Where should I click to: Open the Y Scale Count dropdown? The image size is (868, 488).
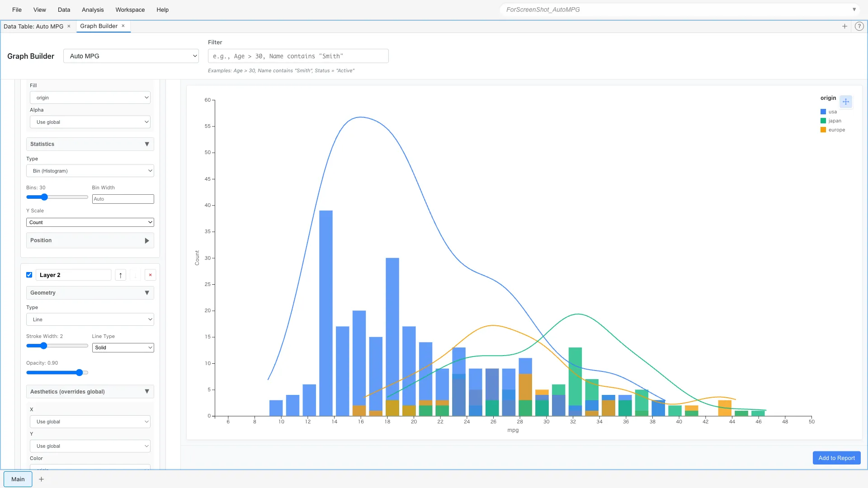click(90, 222)
